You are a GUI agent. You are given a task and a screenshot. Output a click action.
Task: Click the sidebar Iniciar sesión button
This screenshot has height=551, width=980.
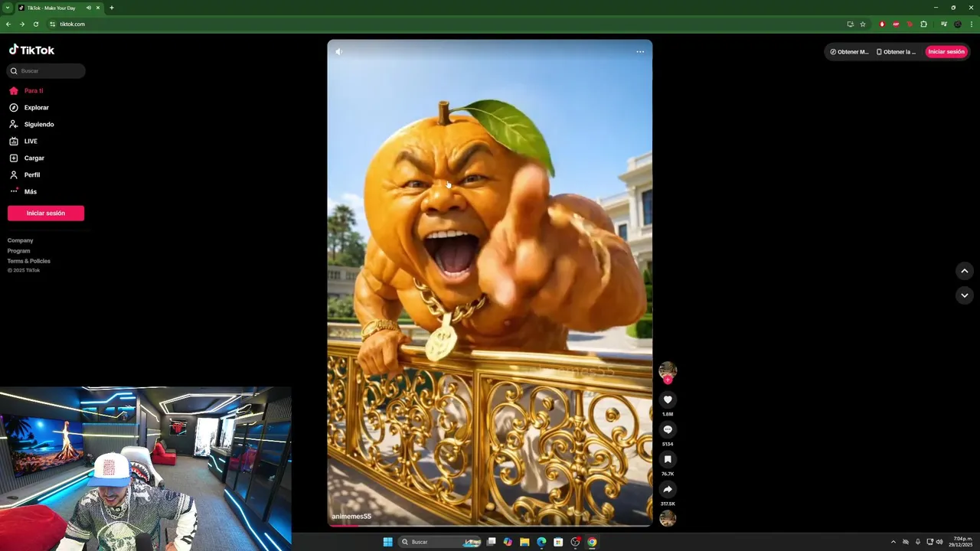pos(46,213)
